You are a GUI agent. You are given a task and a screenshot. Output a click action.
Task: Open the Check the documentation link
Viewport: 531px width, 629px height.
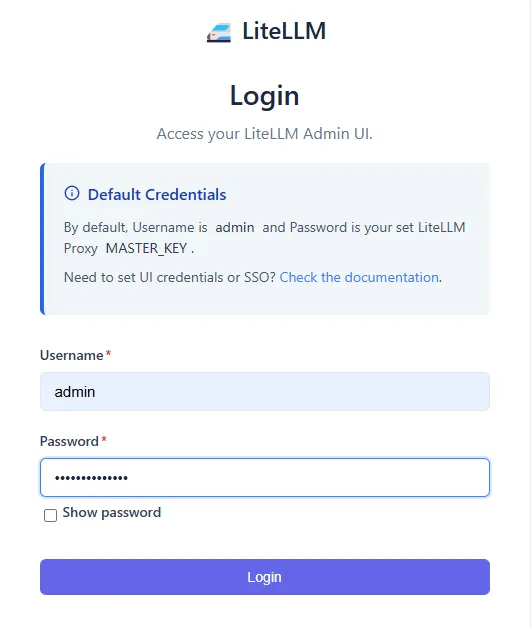(359, 277)
